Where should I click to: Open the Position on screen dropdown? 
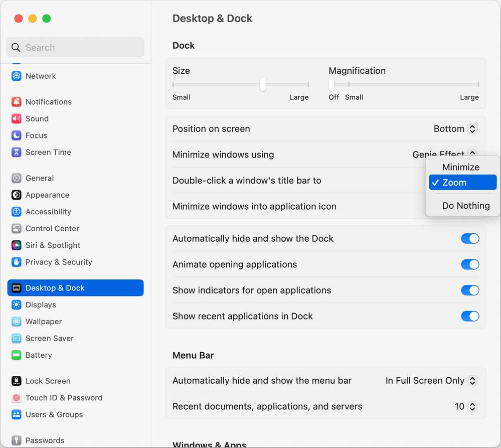click(x=455, y=129)
